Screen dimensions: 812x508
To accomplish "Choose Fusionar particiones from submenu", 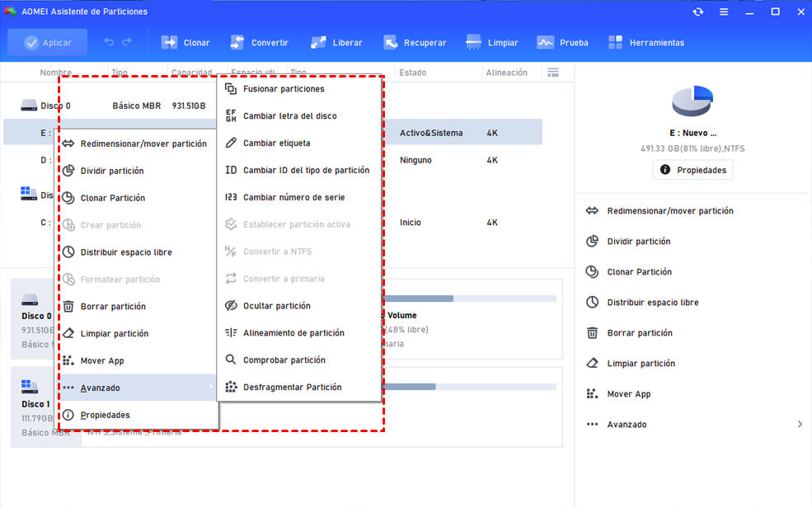I will (x=299, y=88).
